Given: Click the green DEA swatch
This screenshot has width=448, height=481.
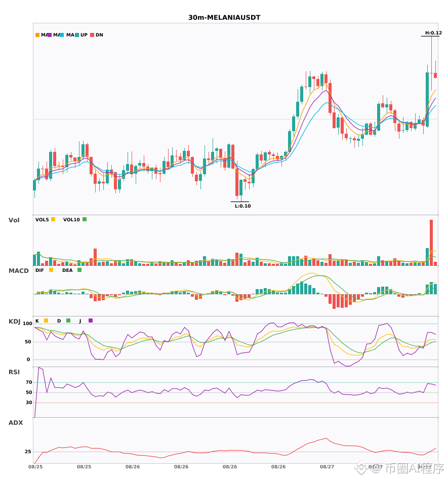Looking at the screenshot, I should (79, 270).
